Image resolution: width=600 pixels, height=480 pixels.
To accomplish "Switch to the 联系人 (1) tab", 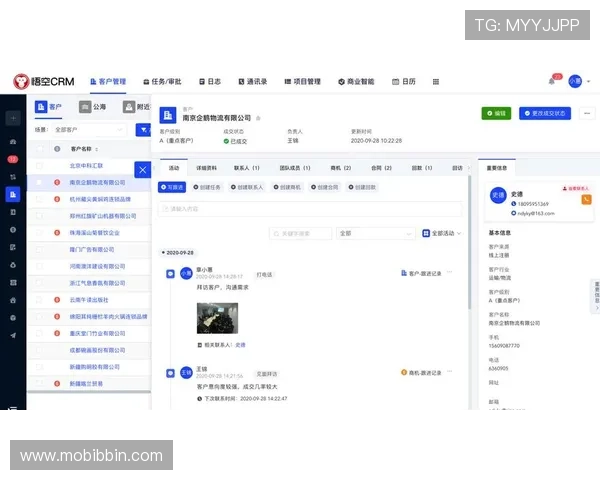I will (247, 168).
